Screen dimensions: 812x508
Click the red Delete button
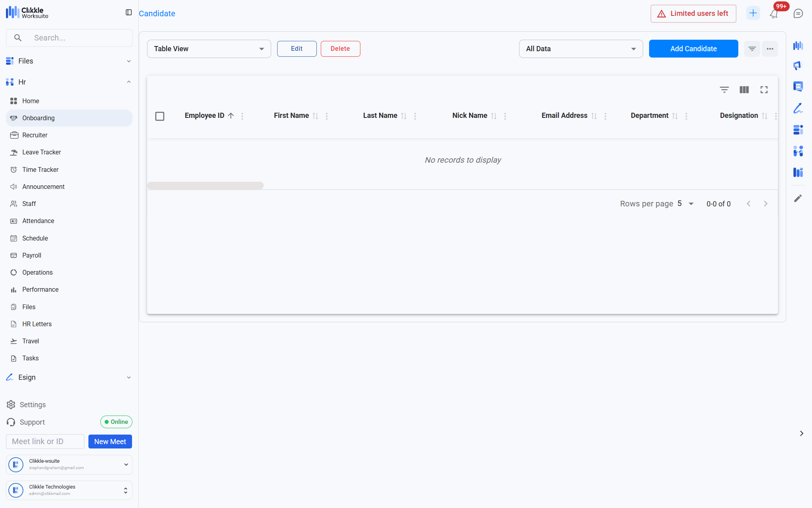pos(340,49)
